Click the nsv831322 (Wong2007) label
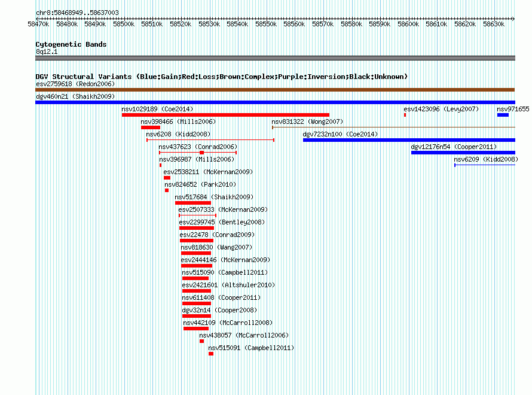The height and width of the screenshot is (395, 532). 307,121
